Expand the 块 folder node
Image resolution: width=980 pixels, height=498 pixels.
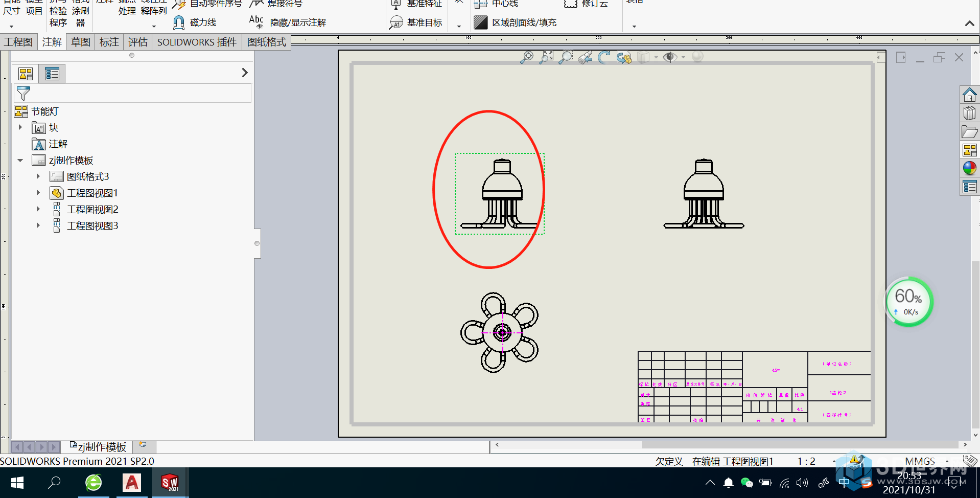pyautogui.click(x=20, y=127)
